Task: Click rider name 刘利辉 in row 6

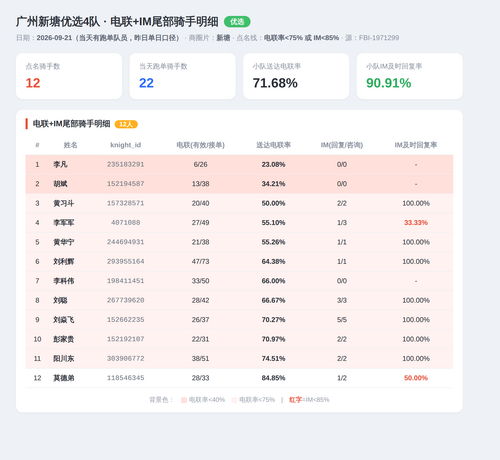Action: click(x=64, y=261)
